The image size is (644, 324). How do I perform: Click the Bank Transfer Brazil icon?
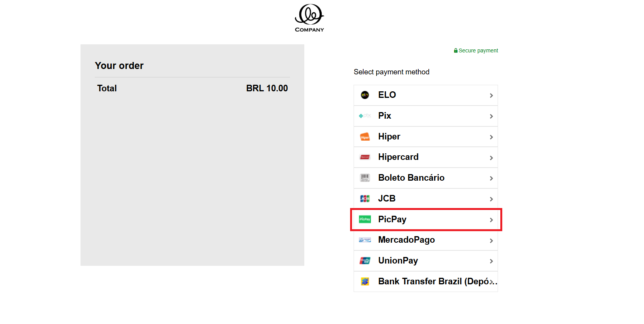click(365, 281)
